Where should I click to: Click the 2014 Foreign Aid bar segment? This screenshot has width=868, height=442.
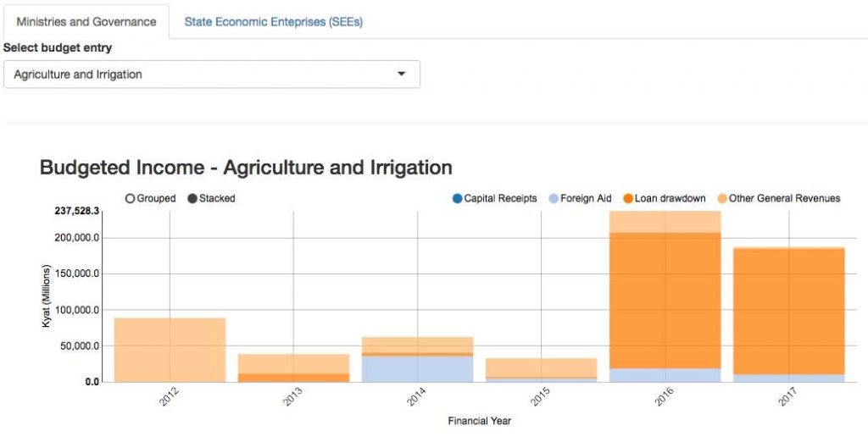pyautogui.click(x=417, y=369)
